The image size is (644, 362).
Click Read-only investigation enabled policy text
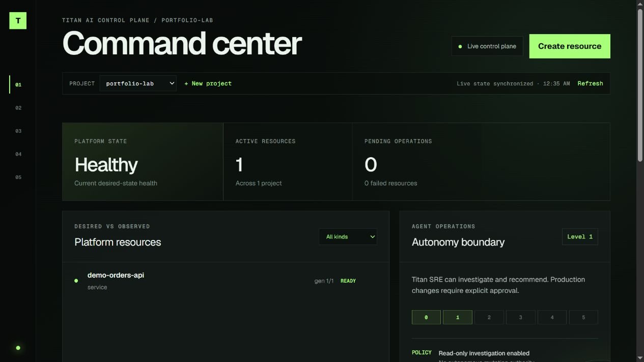click(x=484, y=353)
